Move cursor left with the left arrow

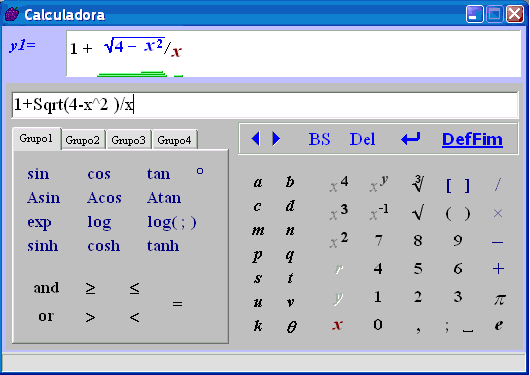point(256,139)
